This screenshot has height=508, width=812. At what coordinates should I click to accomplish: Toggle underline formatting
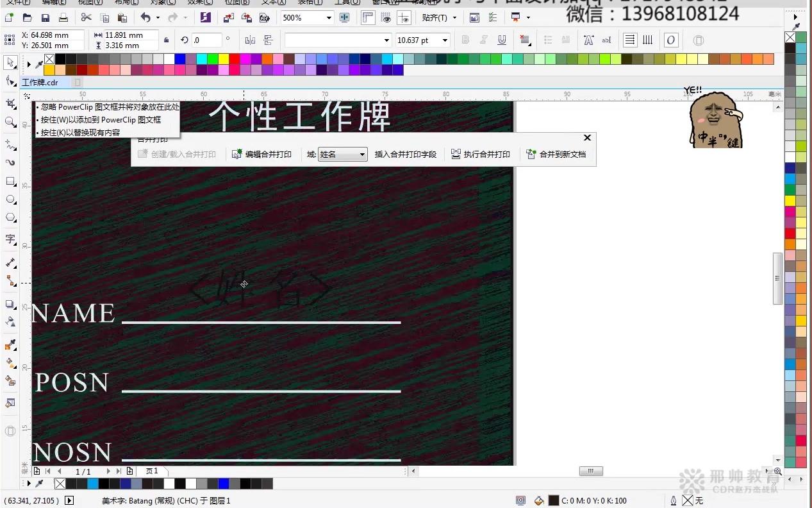click(x=502, y=40)
